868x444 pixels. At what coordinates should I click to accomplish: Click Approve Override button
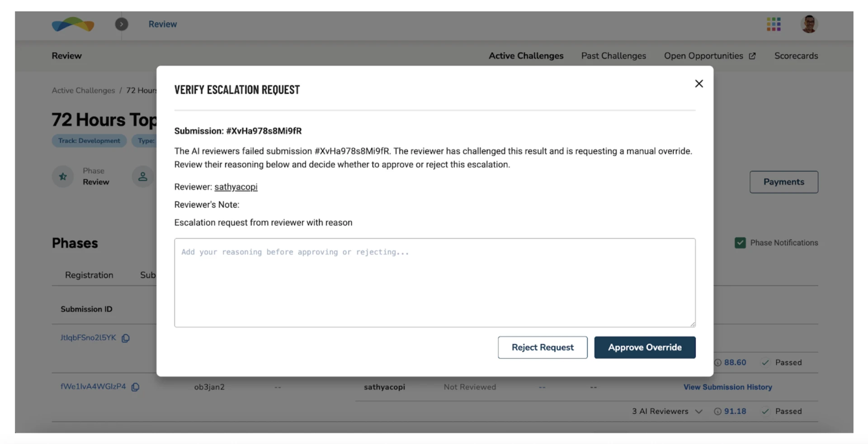point(645,347)
